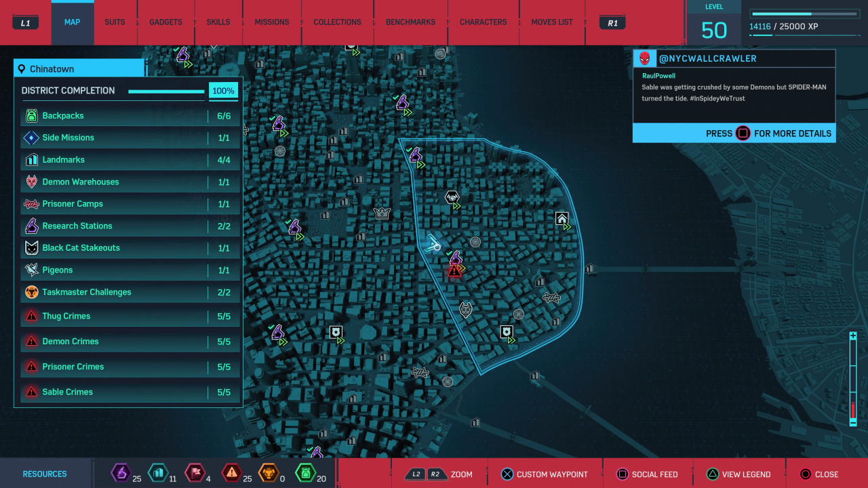Click the Chinatown location pin icon
This screenshot has height=488, width=868.
click(22, 69)
